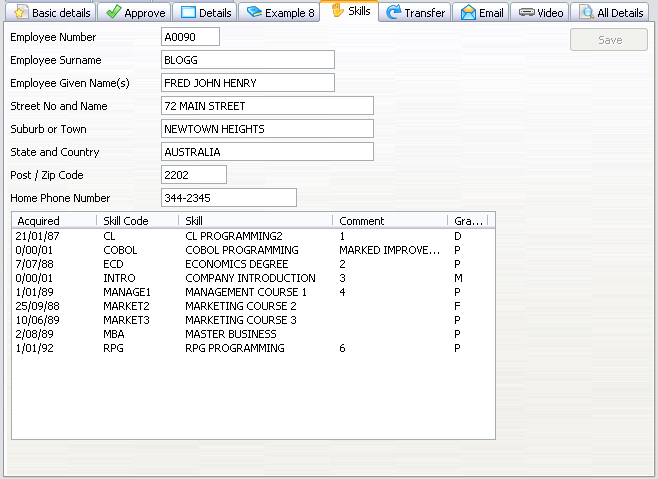Click the skill code MARKET3
Screen dimensions: 658x479
[x=126, y=320]
